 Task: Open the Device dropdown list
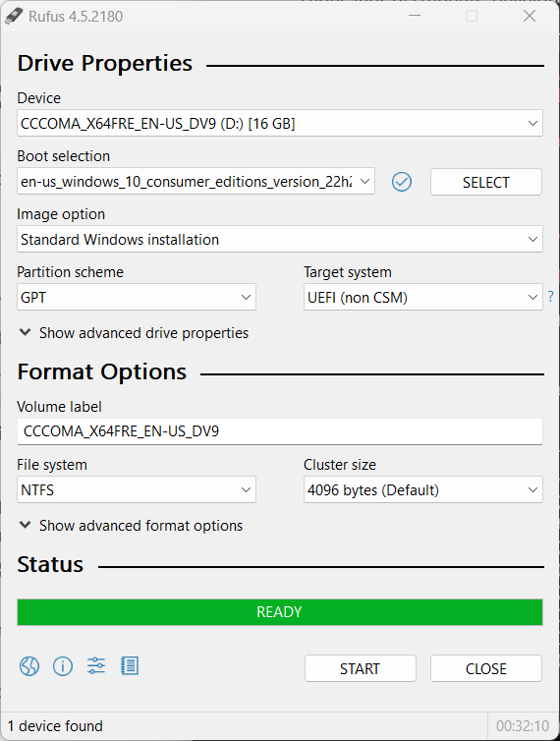280,124
